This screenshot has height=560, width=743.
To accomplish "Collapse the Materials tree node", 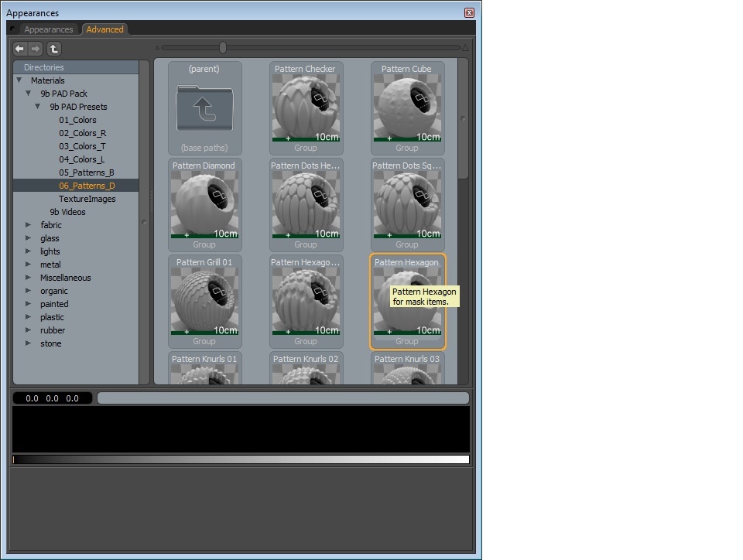I will coord(19,80).
